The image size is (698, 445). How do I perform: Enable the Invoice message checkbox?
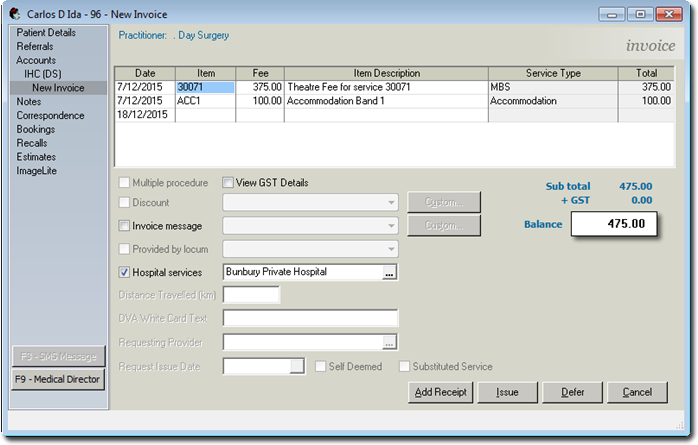[124, 227]
